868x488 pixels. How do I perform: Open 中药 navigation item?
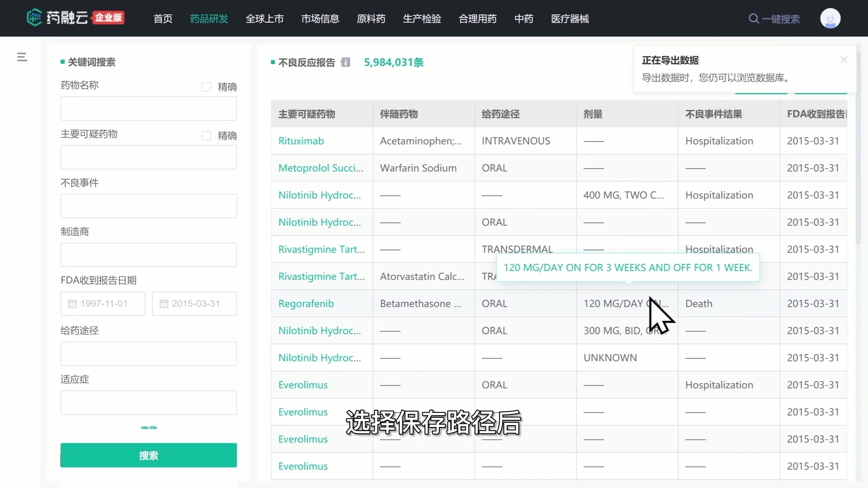[524, 19]
